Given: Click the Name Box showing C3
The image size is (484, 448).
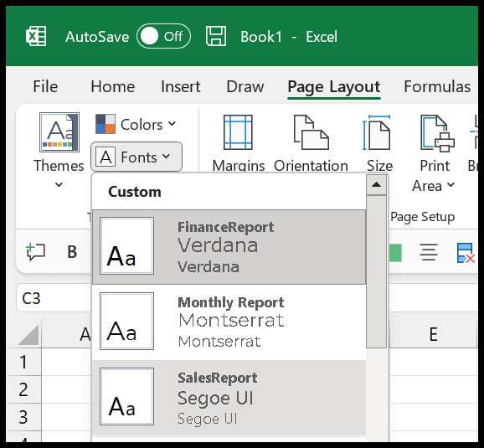Looking at the screenshot, I should 54,298.
